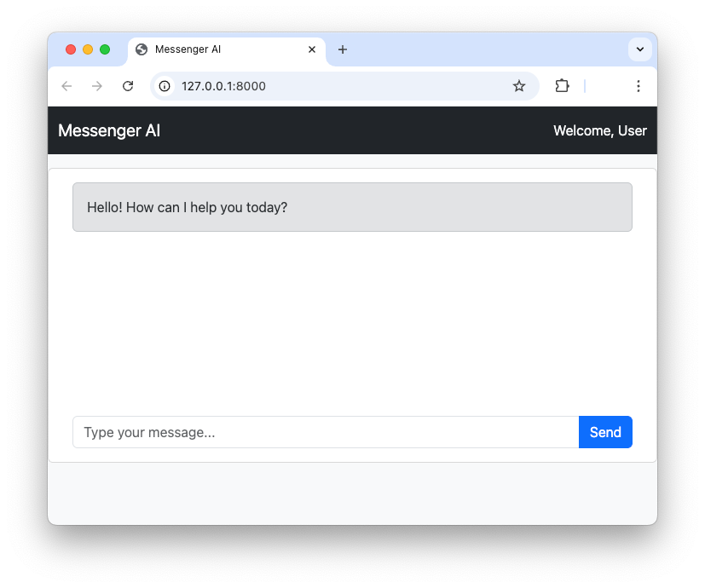The width and height of the screenshot is (705, 588).
Task: Open Chrome's three-dot settings menu
Action: 638,86
